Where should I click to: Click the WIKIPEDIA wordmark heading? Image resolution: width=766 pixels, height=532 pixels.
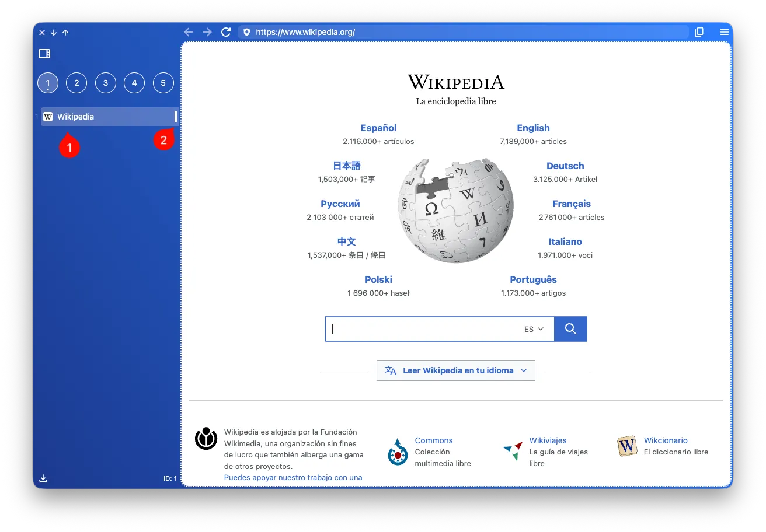[x=456, y=82]
